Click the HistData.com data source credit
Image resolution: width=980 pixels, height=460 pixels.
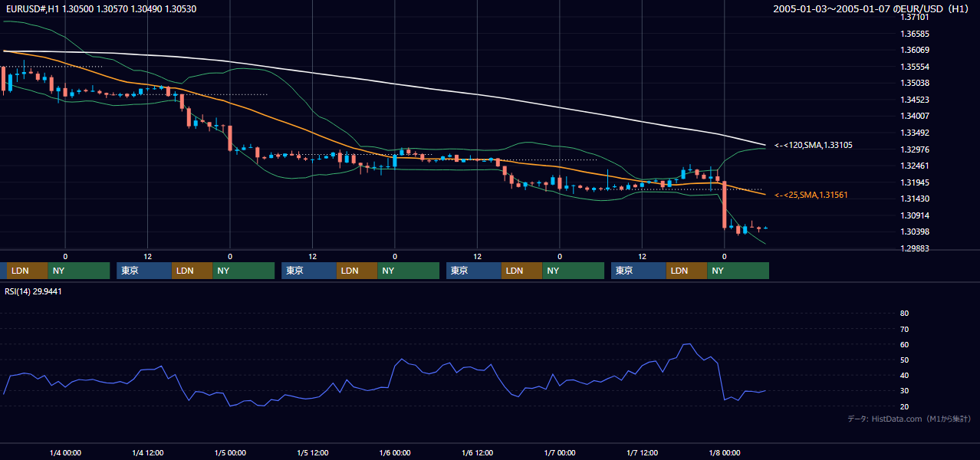(x=909, y=419)
